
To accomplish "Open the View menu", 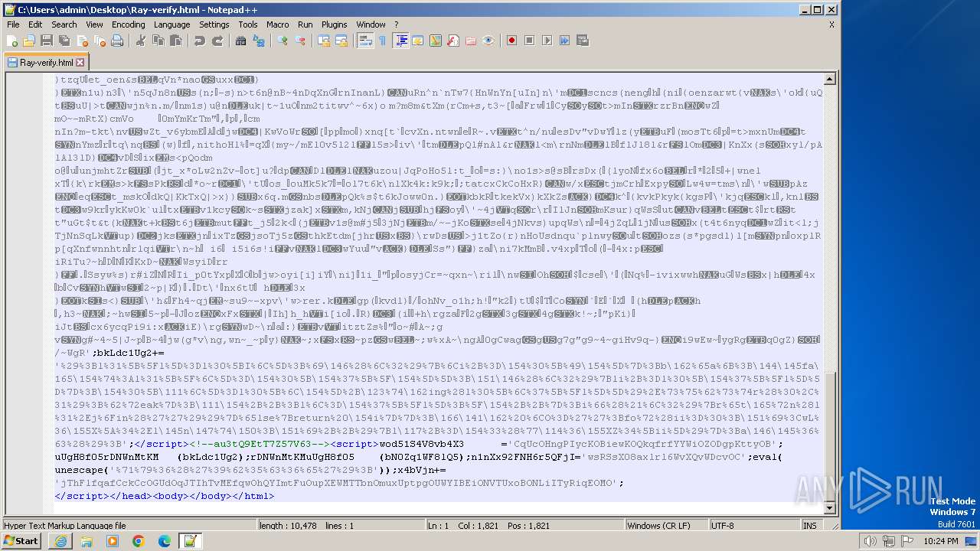I will [x=95, y=24].
